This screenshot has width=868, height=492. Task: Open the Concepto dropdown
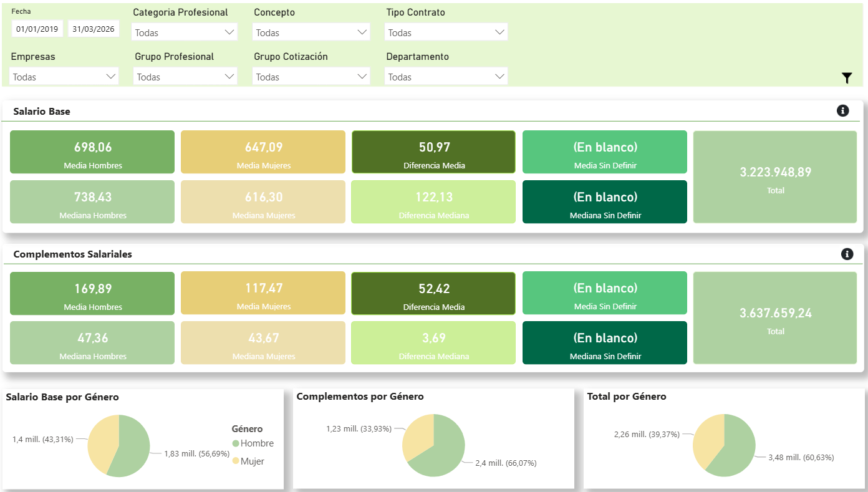click(x=311, y=32)
